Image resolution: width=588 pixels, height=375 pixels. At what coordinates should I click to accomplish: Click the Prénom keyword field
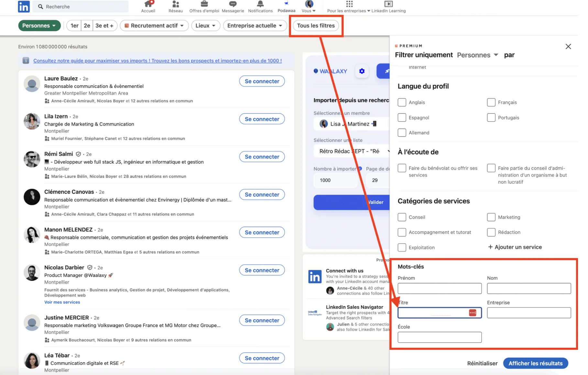click(x=440, y=289)
